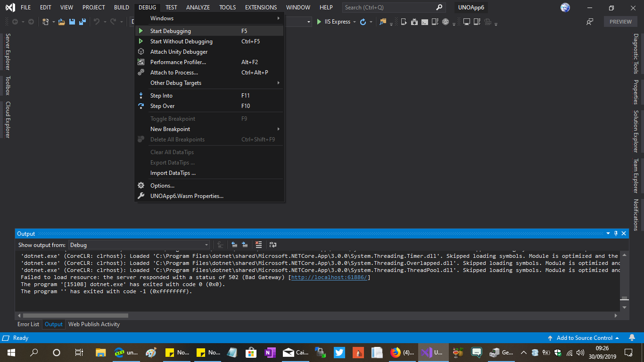The height and width of the screenshot is (362, 644).
Task: Click the Save All icon
Action: coord(83,22)
